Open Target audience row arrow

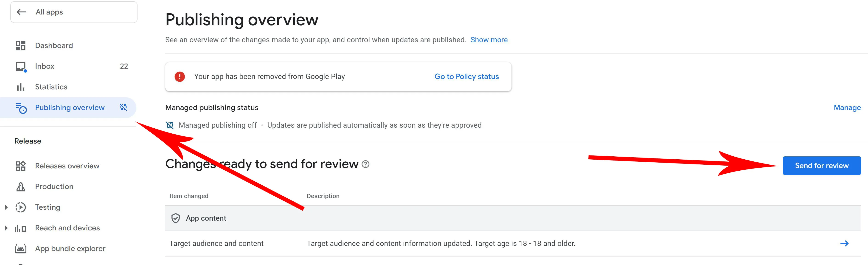click(x=844, y=243)
